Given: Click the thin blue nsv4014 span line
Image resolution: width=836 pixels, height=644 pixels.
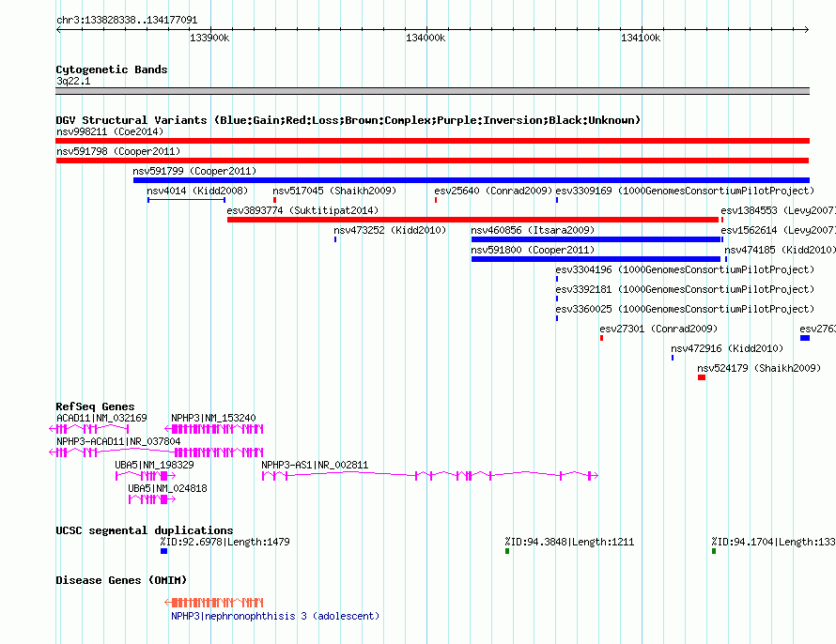Looking at the screenshot, I should [187, 200].
